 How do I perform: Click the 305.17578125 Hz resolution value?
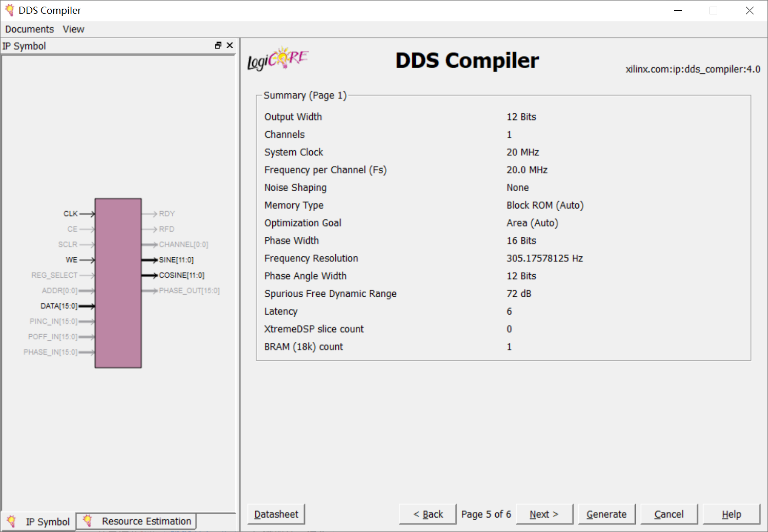coord(545,258)
